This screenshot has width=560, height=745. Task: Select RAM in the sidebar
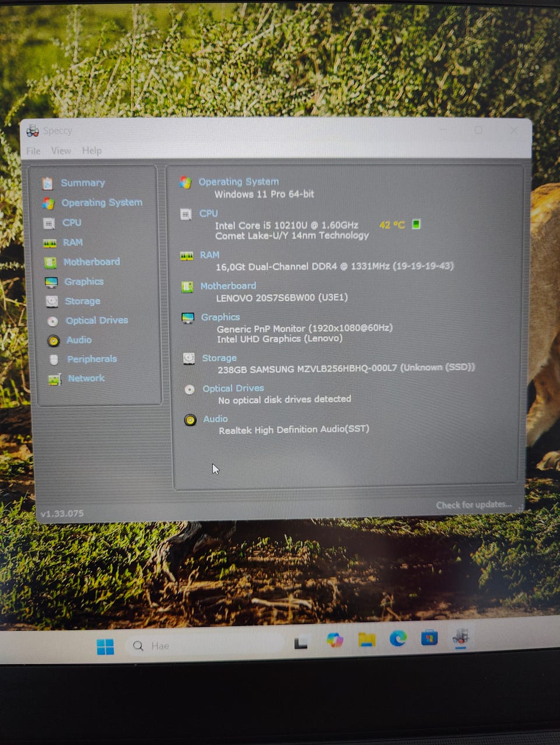click(x=73, y=243)
